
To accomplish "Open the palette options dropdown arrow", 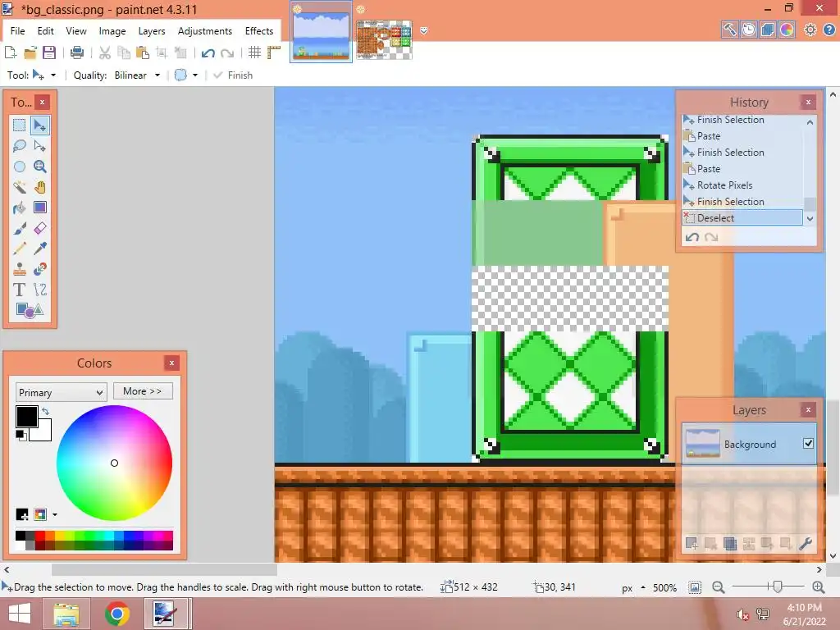I will coord(55,515).
